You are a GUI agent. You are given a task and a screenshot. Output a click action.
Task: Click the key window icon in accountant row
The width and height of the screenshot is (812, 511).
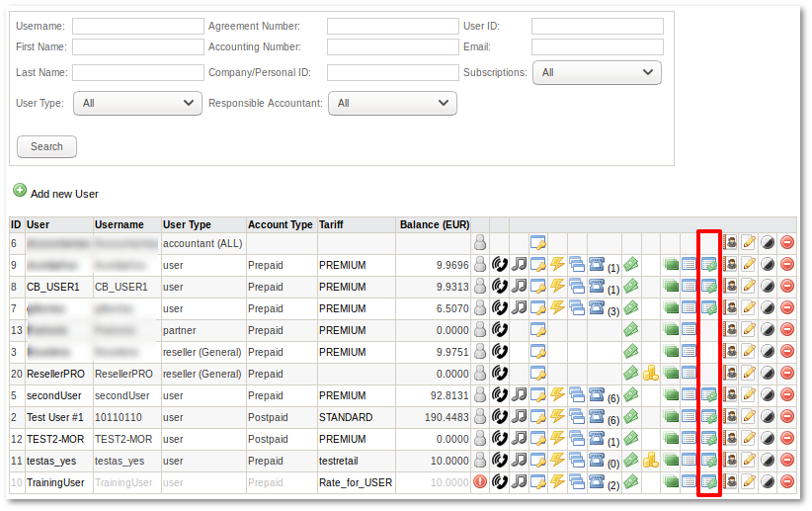tap(538, 243)
